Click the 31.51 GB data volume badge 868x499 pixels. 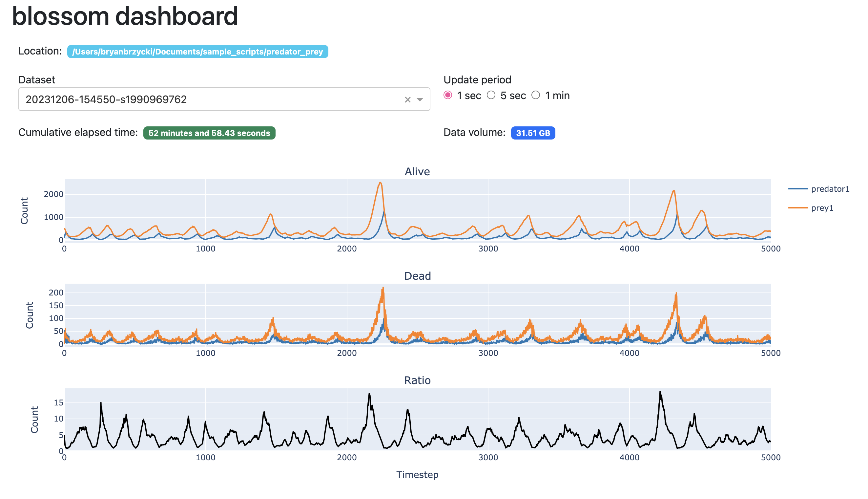(x=533, y=133)
